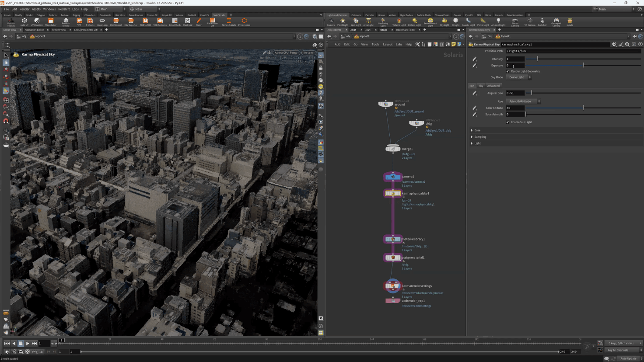The width and height of the screenshot is (644, 362).
Task: Open the parameter gear settings menu
Action: point(614,44)
